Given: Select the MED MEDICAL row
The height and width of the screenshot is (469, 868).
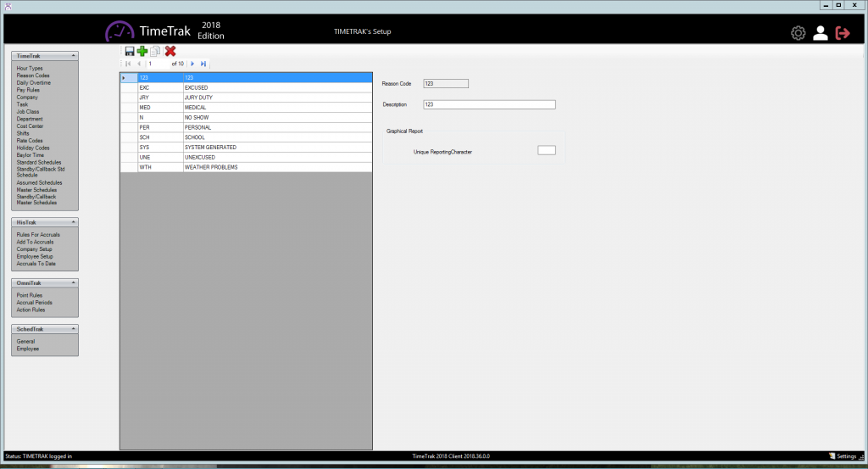Looking at the screenshot, I should [x=247, y=108].
